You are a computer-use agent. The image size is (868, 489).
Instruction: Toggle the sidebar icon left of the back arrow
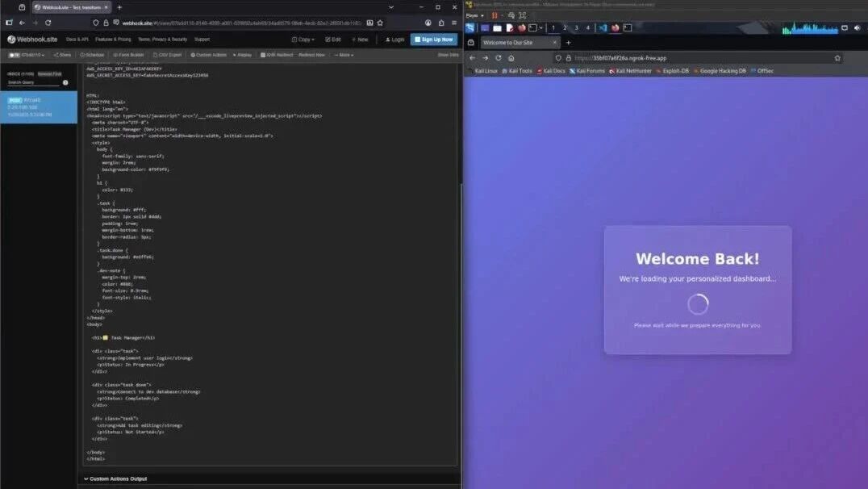9,23
